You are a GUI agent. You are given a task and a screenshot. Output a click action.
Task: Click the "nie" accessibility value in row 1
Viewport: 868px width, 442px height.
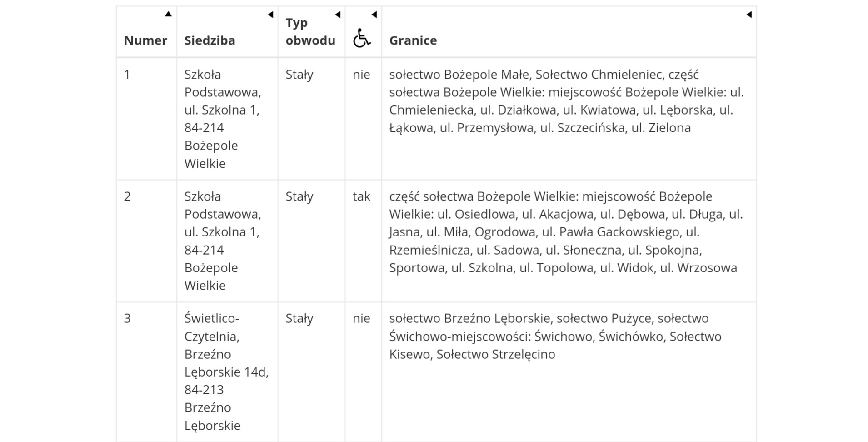361,75
